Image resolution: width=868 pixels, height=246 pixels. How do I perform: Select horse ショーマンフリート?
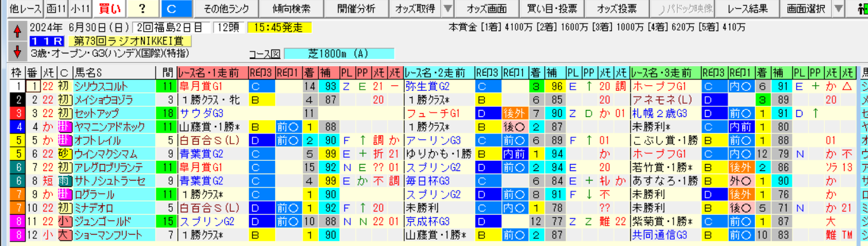114,235
